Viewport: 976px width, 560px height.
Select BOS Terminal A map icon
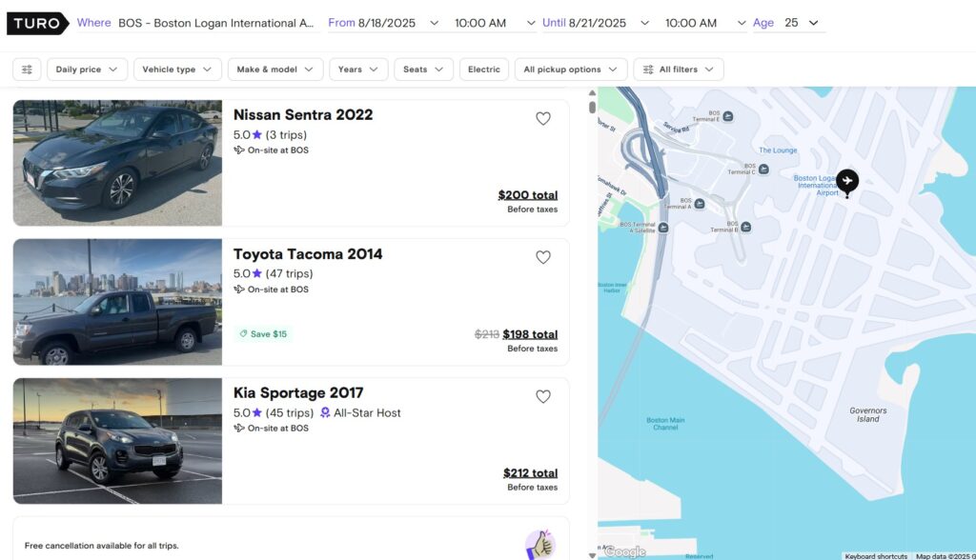[700, 203]
